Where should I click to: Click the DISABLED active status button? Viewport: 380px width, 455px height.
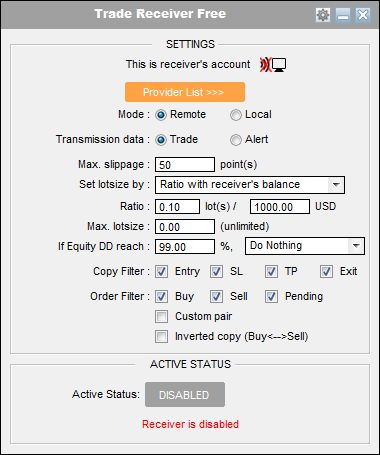(185, 395)
